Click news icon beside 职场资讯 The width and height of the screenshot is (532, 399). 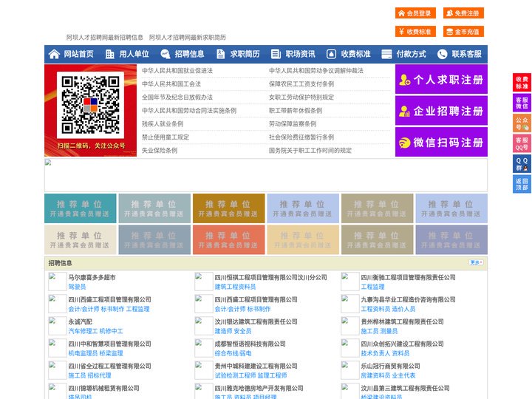(x=276, y=54)
